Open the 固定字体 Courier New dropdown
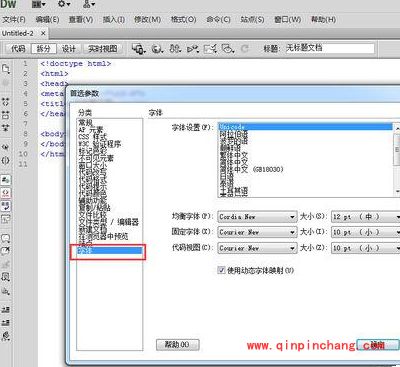This screenshot has width=400, height=367. 257,232
